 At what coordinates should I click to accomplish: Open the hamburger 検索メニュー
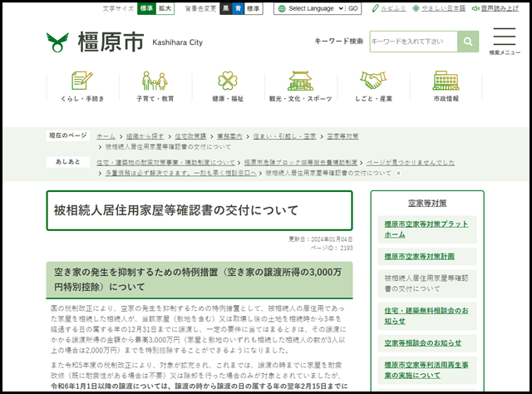click(x=505, y=42)
